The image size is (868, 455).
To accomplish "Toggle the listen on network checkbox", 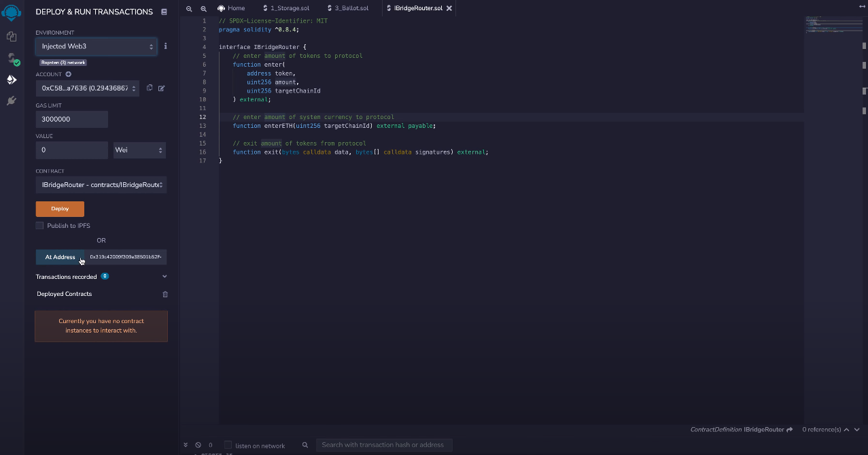I will (228, 445).
